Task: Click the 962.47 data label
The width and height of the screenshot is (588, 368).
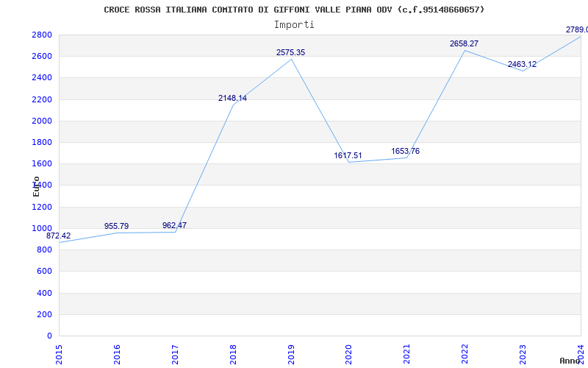Action: pyautogui.click(x=174, y=225)
